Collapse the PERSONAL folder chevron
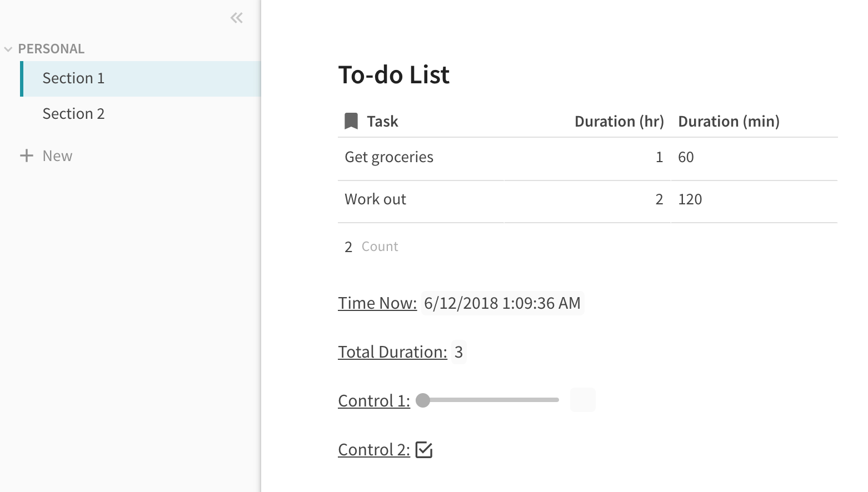This screenshot has height=492, width=868. pos(8,49)
